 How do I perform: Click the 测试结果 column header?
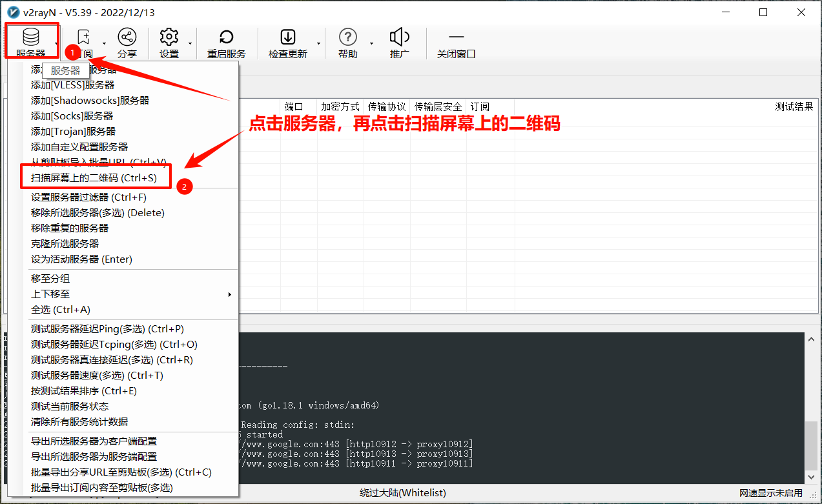(x=794, y=106)
